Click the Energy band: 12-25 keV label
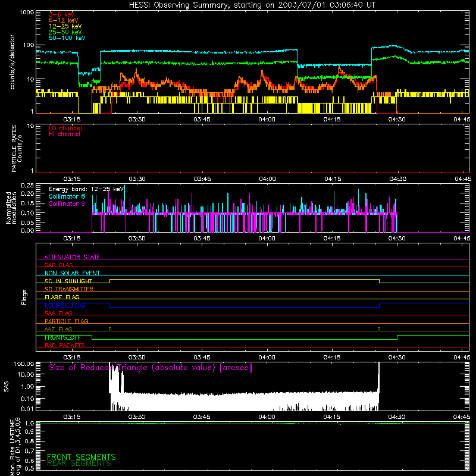Screen dimensions: 476x476 (x=86, y=189)
